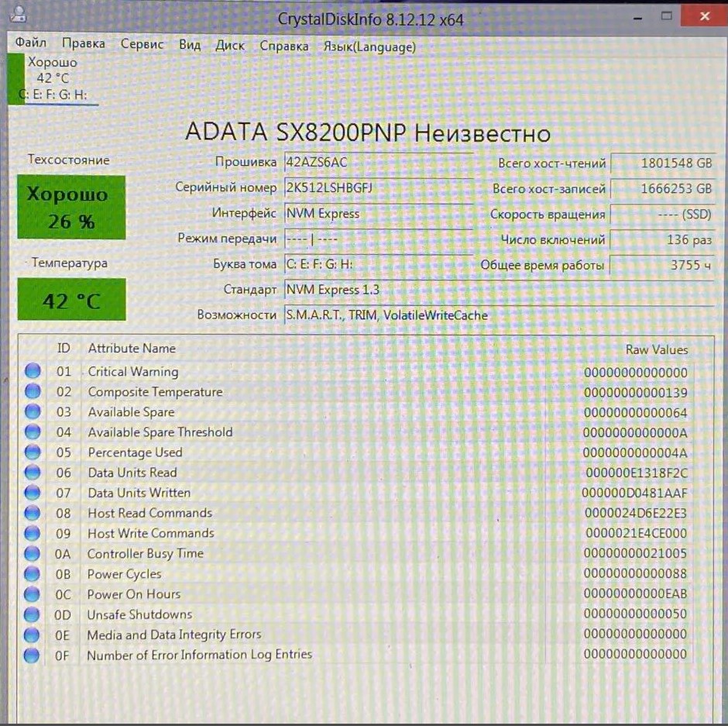Image resolution: width=728 pixels, height=726 pixels.
Task: Click the rotation speed value ---- (SSD)
Action: click(x=662, y=214)
